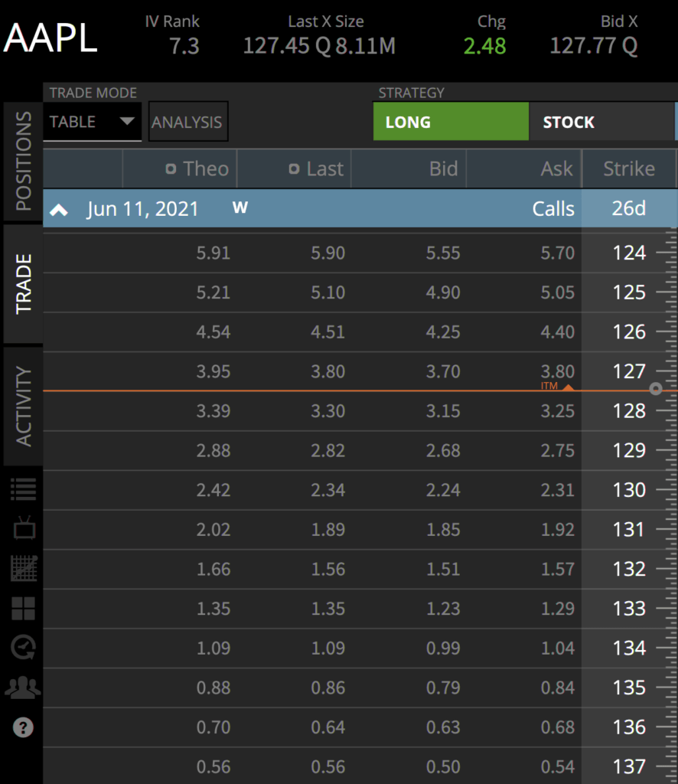Toggle the Last column settings icon

(x=294, y=169)
